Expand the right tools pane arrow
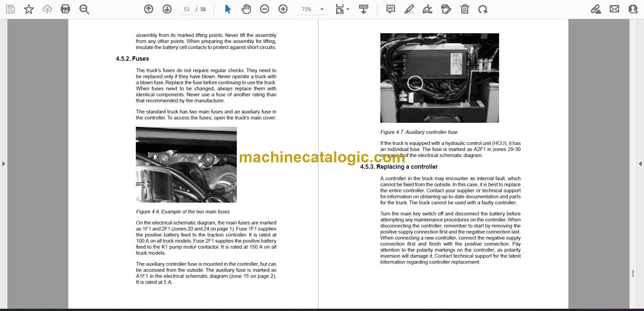 [640, 164]
